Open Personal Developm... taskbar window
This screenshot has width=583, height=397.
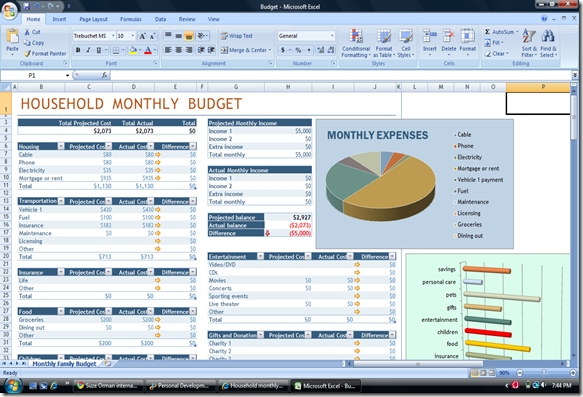(x=181, y=386)
